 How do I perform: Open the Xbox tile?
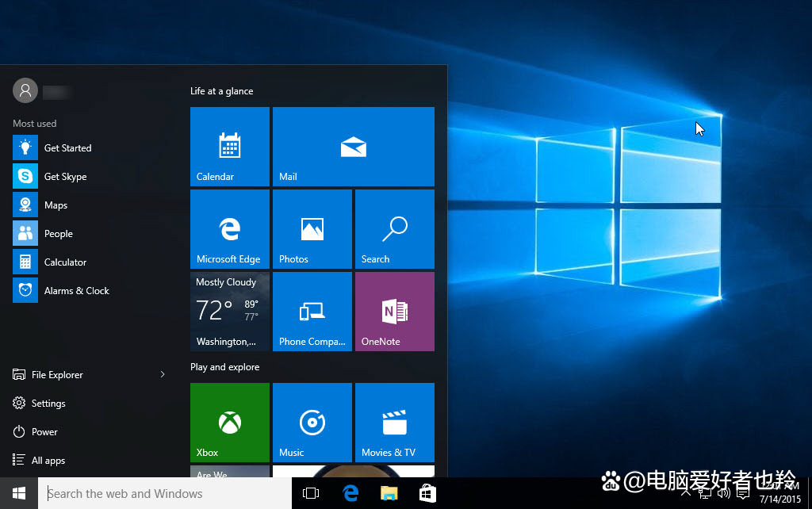pyautogui.click(x=230, y=423)
